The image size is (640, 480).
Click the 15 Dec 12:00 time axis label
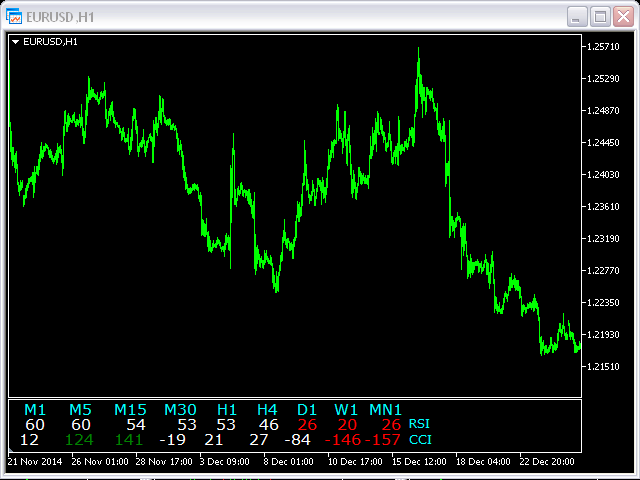click(420, 463)
